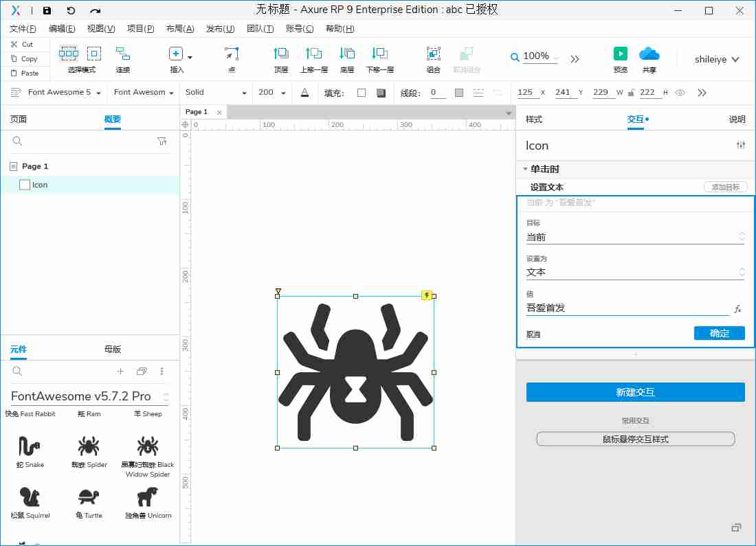Click the 预览 preview icon
The width and height of the screenshot is (756, 546).
tap(620, 53)
